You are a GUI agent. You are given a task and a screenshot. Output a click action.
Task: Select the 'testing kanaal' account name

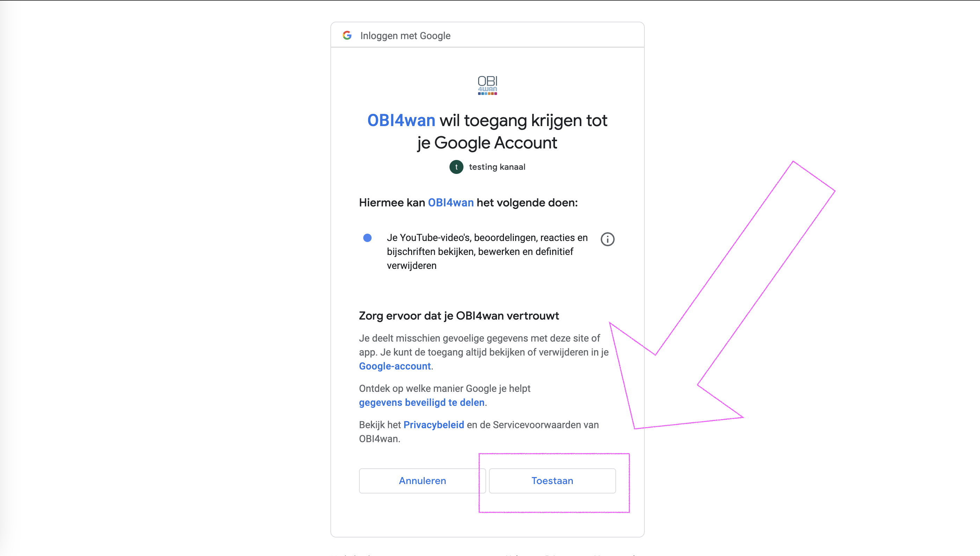point(497,167)
